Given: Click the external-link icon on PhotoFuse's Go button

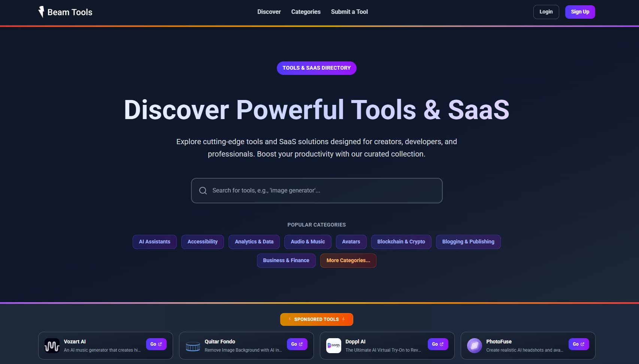Looking at the screenshot, I should coord(583,344).
